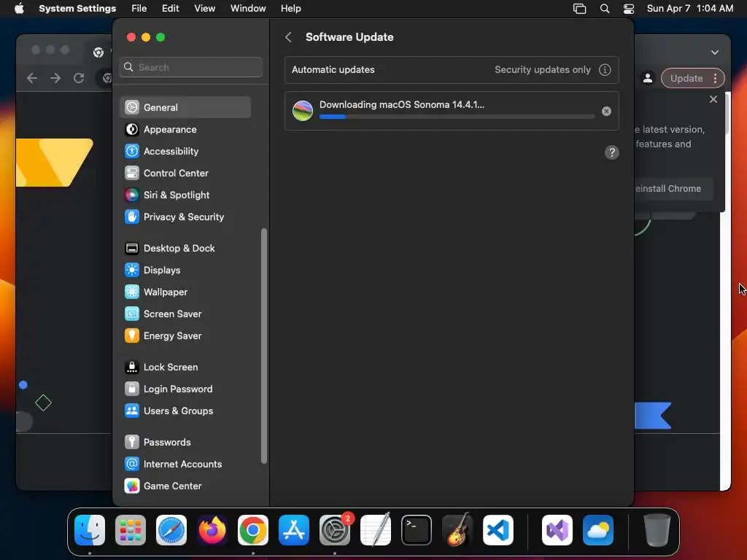
Task: Launch GarageBand from the Dock
Action: (457, 530)
